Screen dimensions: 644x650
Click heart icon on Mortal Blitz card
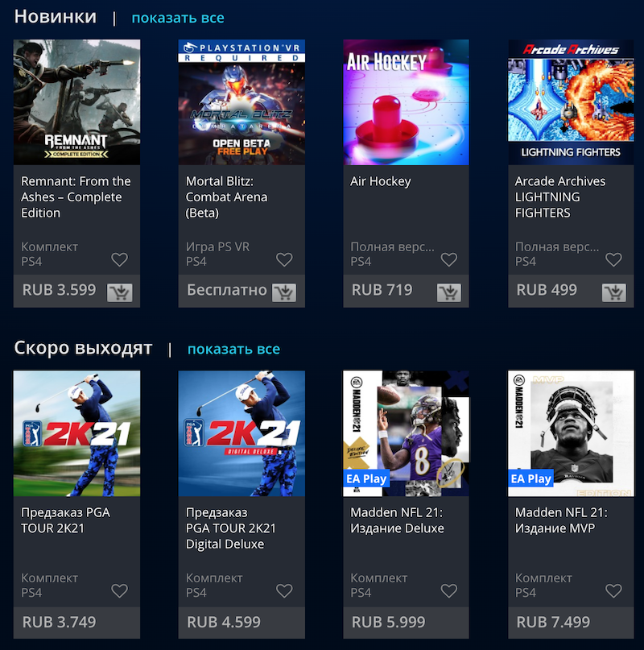(284, 259)
